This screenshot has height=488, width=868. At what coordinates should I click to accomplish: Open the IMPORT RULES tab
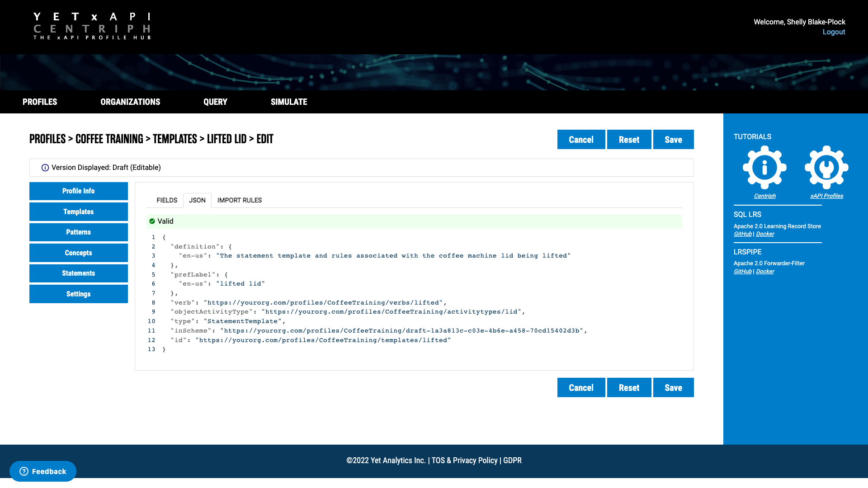239,200
